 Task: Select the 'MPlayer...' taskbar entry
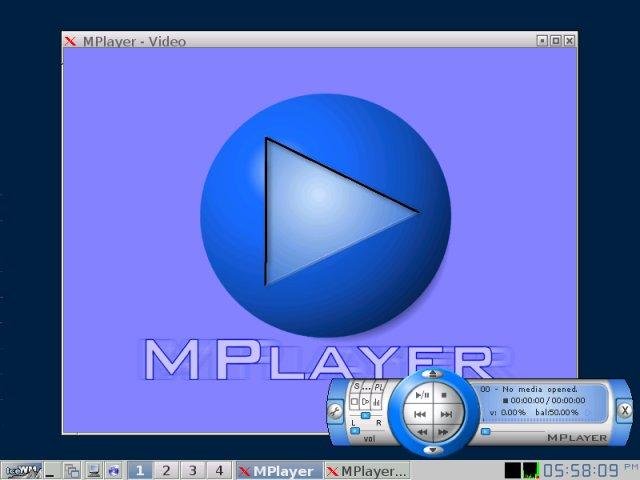[x=367, y=471]
